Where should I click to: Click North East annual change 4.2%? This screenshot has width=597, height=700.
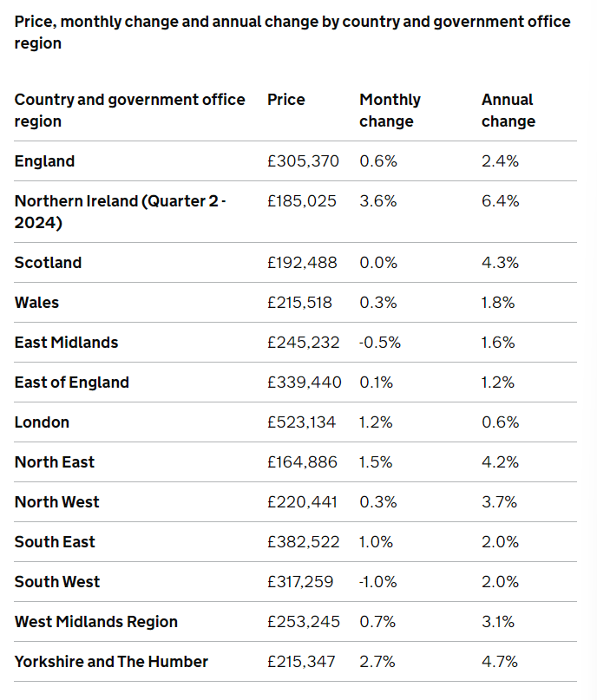point(500,462)
